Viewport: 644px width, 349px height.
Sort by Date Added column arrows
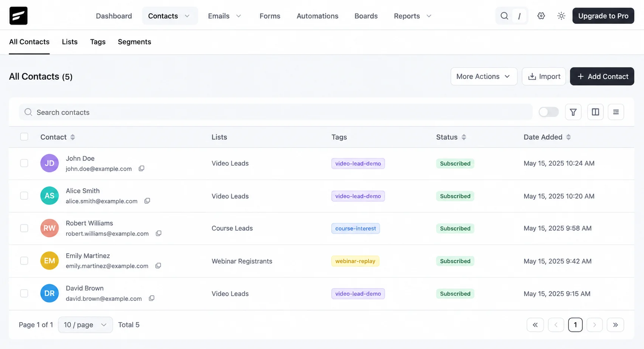tap(568, 137)
